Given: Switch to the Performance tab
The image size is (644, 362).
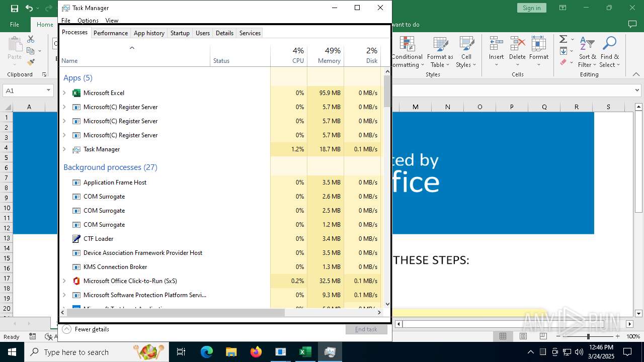Looking at the screenshot, I should click(x=111, y=33).
